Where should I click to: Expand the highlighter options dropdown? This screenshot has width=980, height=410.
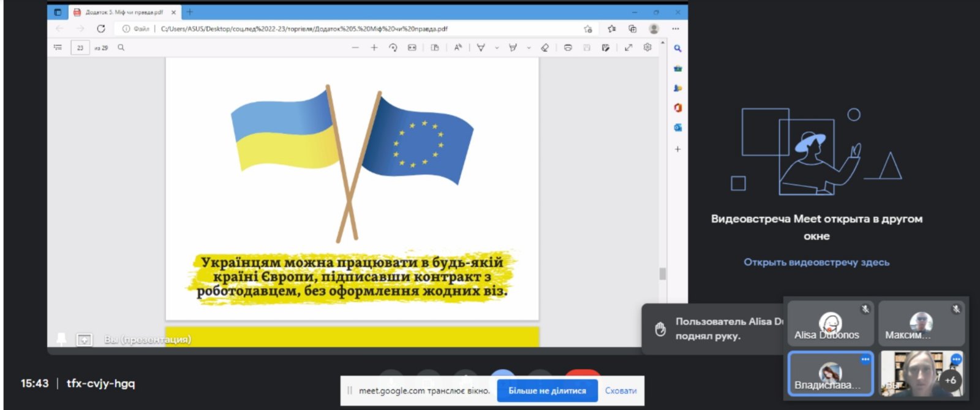click(x=529, y=48)
